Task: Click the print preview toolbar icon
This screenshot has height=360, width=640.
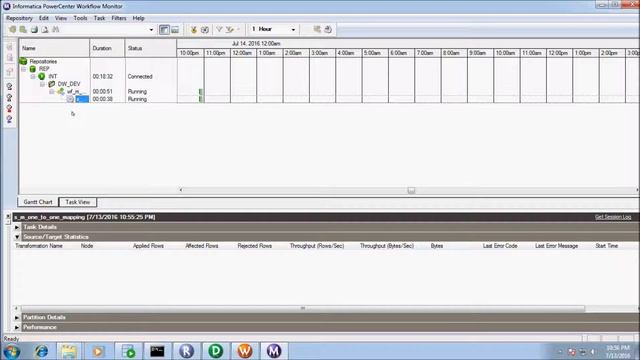Action: pos(45,29)
